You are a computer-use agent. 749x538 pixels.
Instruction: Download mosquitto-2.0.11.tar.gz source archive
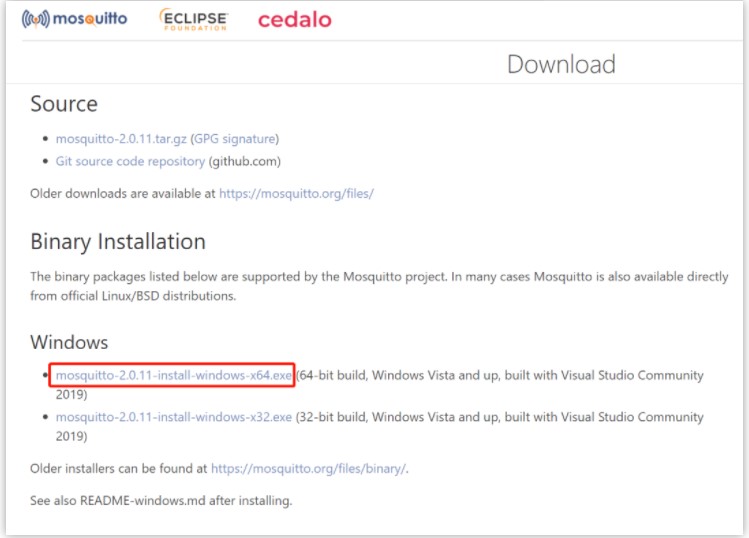coord(121,139)
